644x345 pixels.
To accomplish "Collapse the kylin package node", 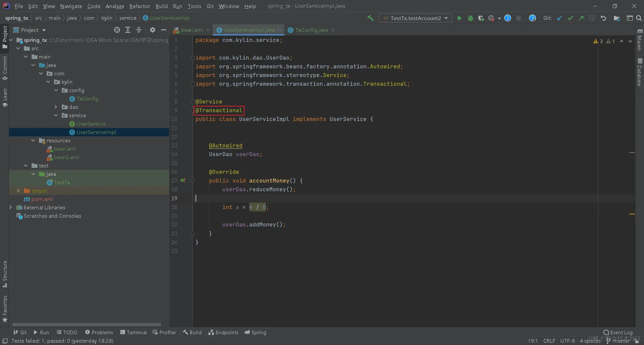I will coord(49,82).
